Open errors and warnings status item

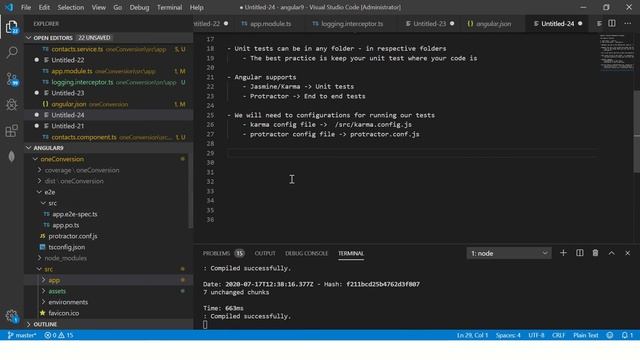pyautogui.click(x=59, y=335)
